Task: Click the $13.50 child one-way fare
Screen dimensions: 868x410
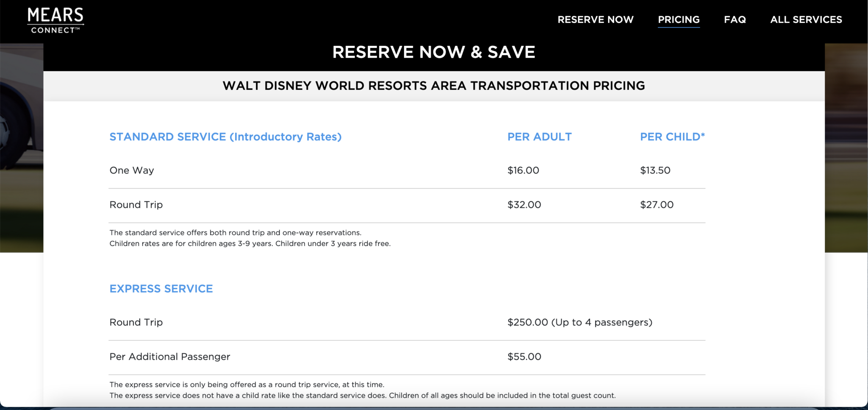Action: (x=655, y=170)
